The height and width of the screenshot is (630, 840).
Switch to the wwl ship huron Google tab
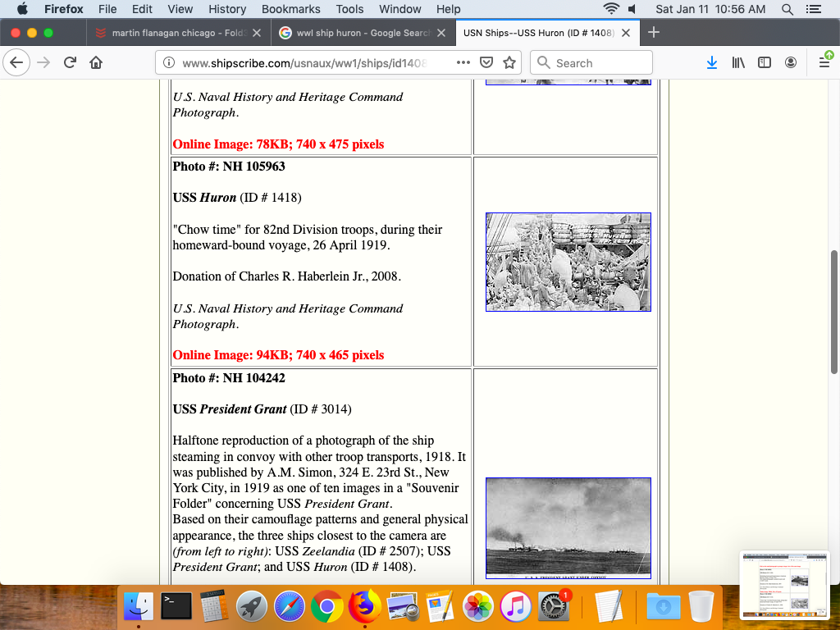tap(362, 33)
